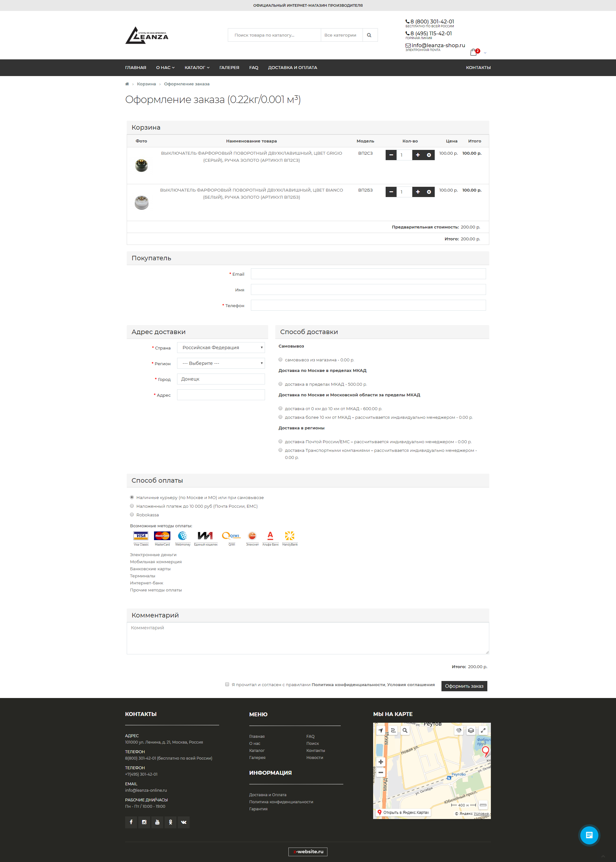Click the search magnifier icon in the header
The width and height of the screenshot is (616, 862).
pyautogui.click(x=369, y=35)
